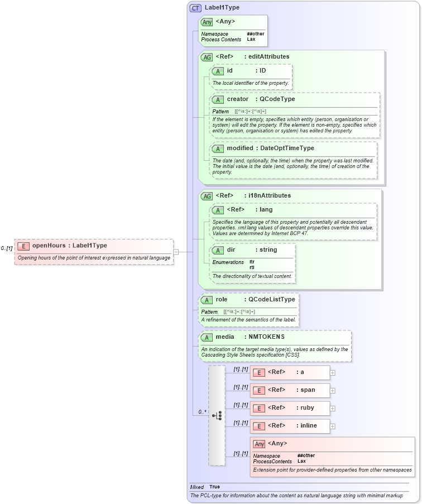Click the red Any icon in choice group
This screenshot has width=422, height=504.
tap(259, 444)
